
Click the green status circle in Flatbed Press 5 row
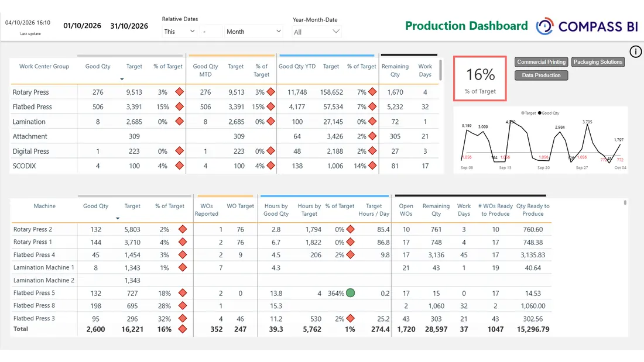coord(350,293)
